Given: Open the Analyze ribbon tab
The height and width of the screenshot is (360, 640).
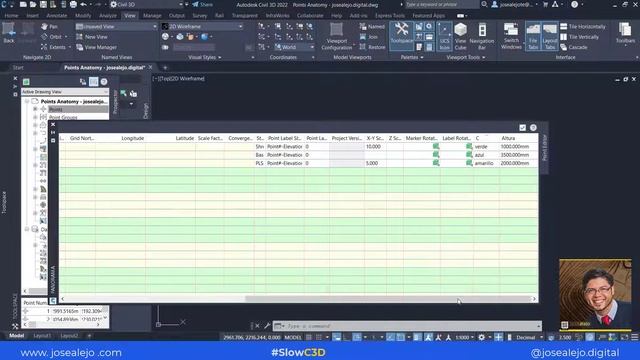Looking at the screenshot, I should [108, 16].
